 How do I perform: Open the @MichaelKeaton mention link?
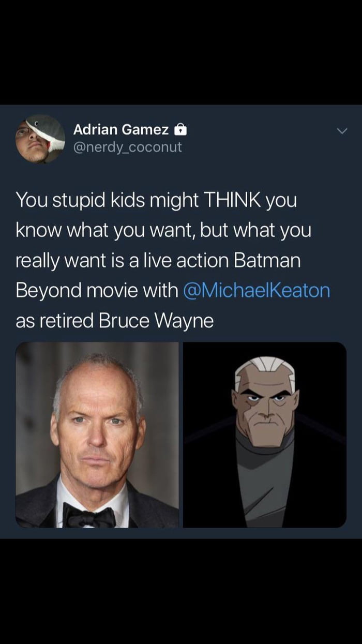click(257, 290)
